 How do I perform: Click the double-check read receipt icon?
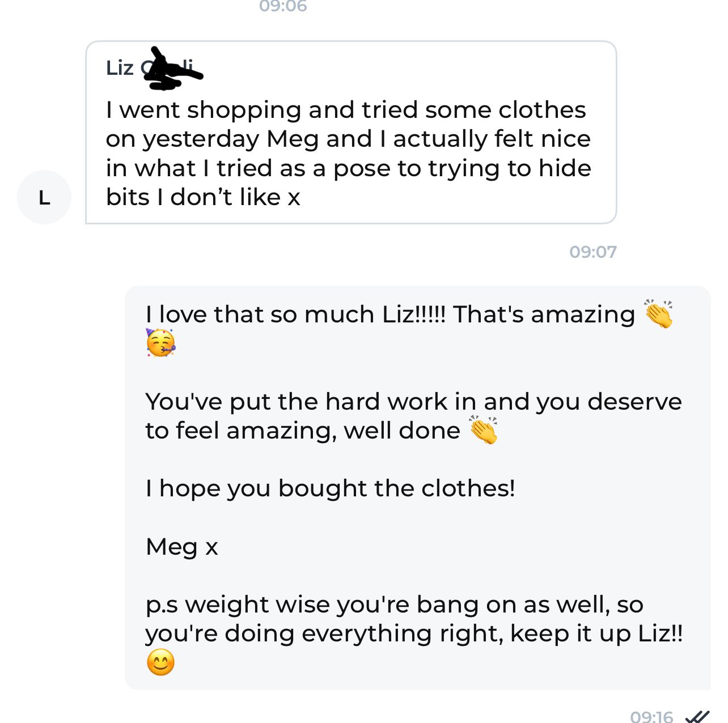point(697,717)
